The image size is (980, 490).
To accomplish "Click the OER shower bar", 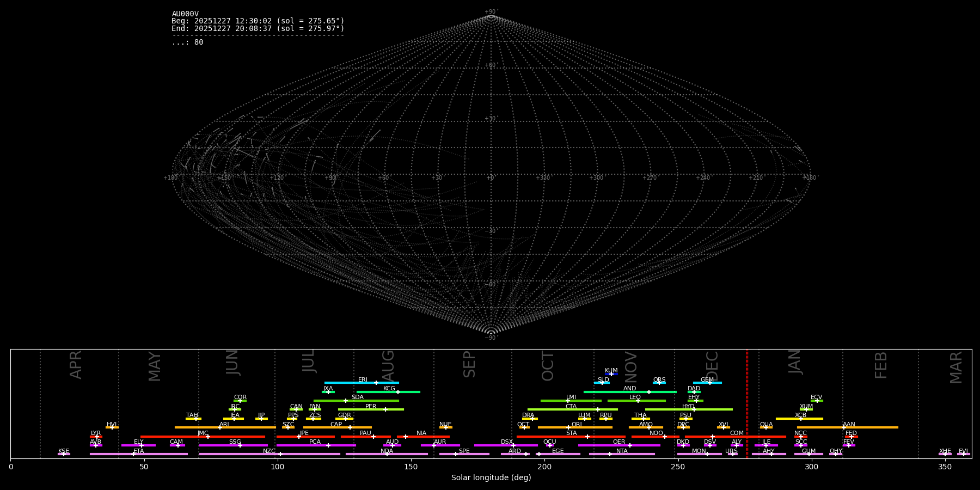I will tap(619, 445).
